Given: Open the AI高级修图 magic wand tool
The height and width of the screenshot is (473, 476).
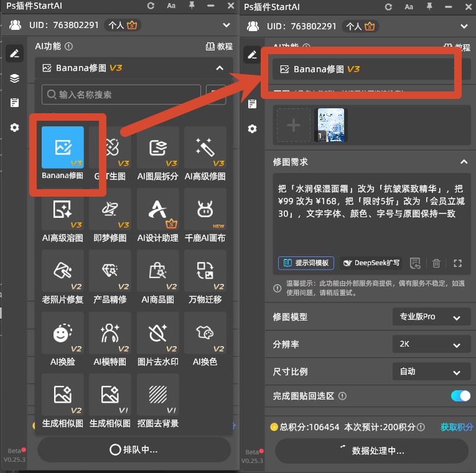Looking at the screenshot, I should 205,148.
